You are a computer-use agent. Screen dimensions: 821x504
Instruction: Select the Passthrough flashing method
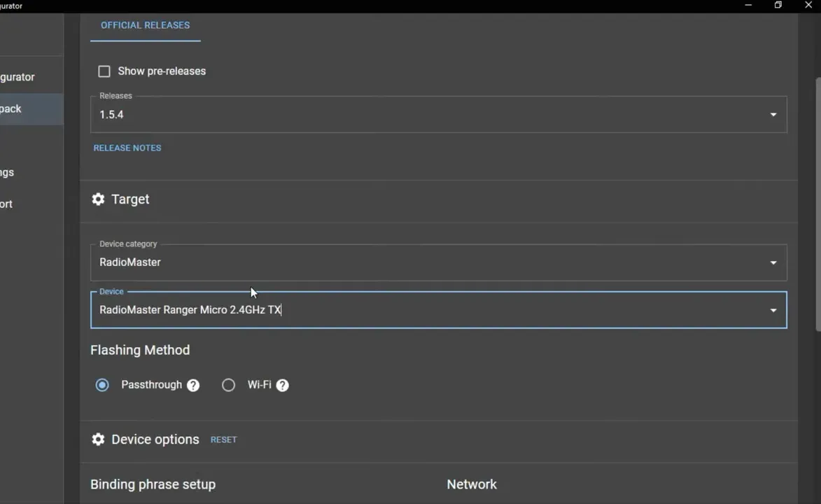102,385
